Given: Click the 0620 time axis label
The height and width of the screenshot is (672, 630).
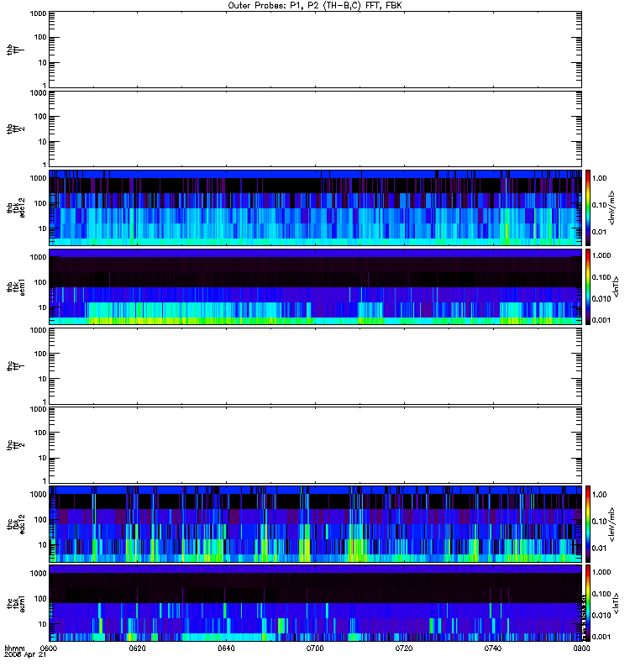Looking at the screenshot, I should click(138, 648).
